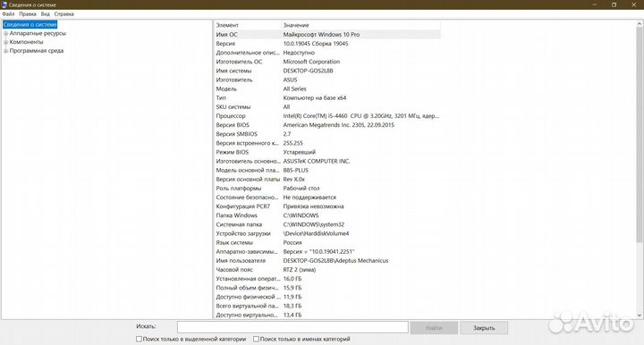This screenshot has height=345, width=644.
Task: Open the Файл menu
Action: pyautogui.click(x=8, y=14)
